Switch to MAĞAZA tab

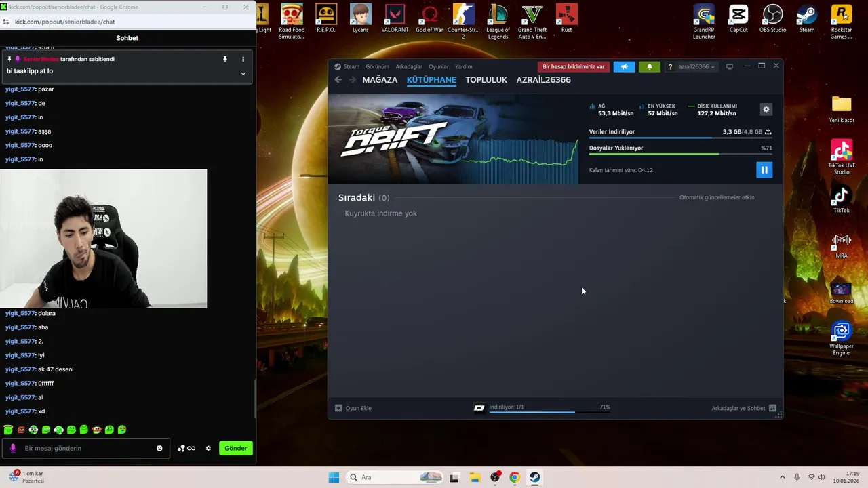380,80
